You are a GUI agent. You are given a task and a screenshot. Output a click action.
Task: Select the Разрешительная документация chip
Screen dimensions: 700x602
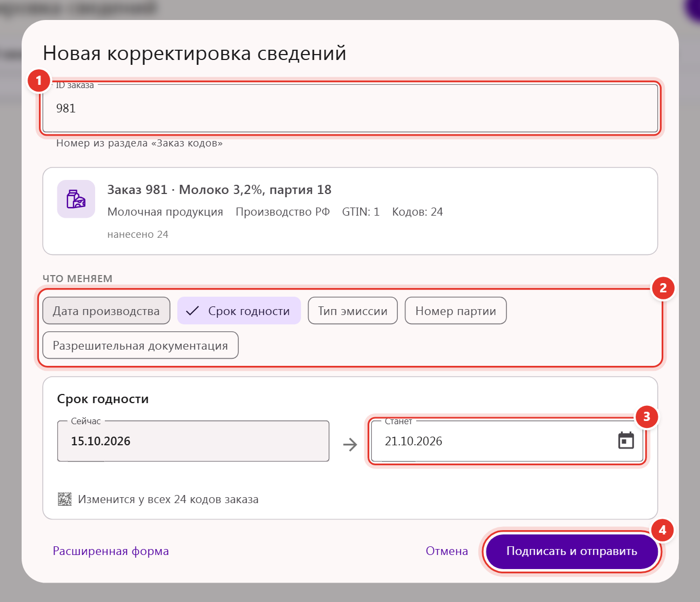(141, 345)
